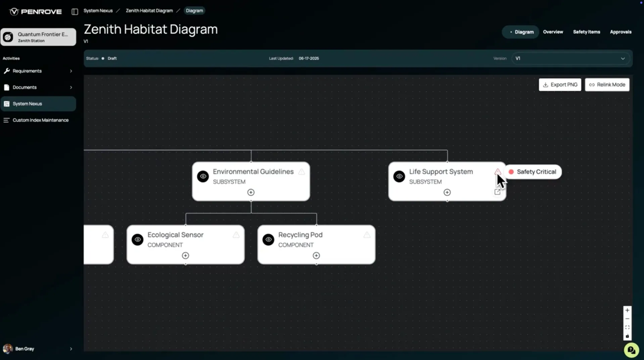Viewport: 644px width, 360px height.
Task: Click the Zenith Habitat Diagram page title
Action: (x=151, y=29)
